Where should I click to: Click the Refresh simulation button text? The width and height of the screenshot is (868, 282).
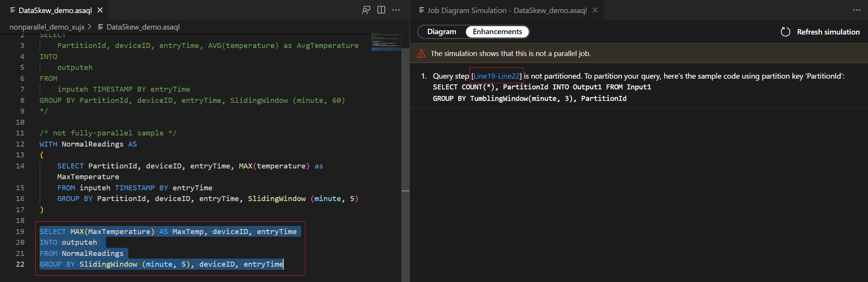828,32
